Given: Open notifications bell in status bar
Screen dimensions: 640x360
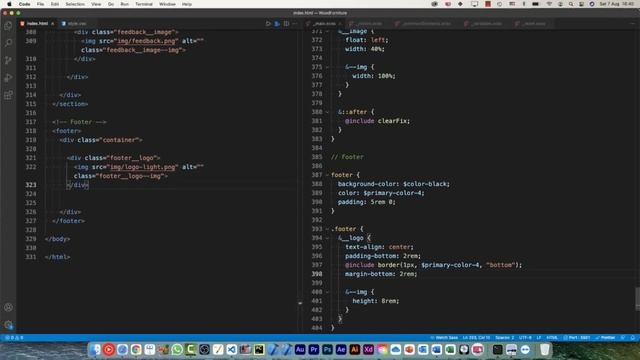Looking at the screenshot, I should 633,338.
